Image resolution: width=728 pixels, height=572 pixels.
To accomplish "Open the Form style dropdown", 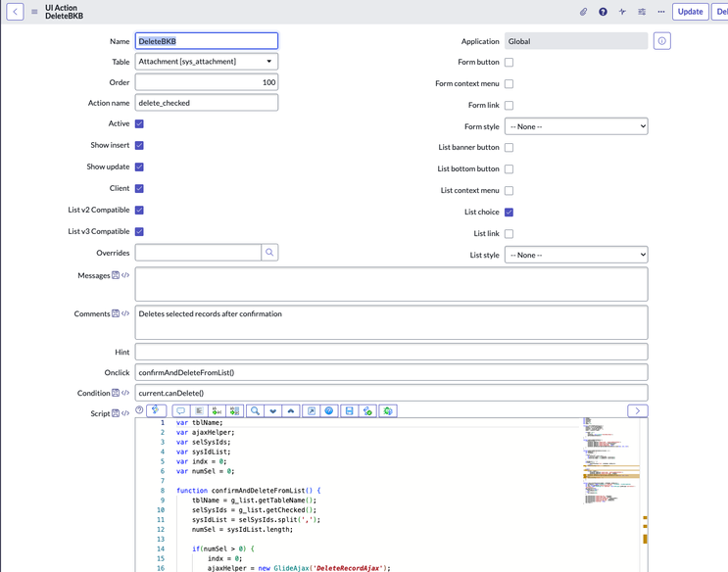I will [576, 126].
